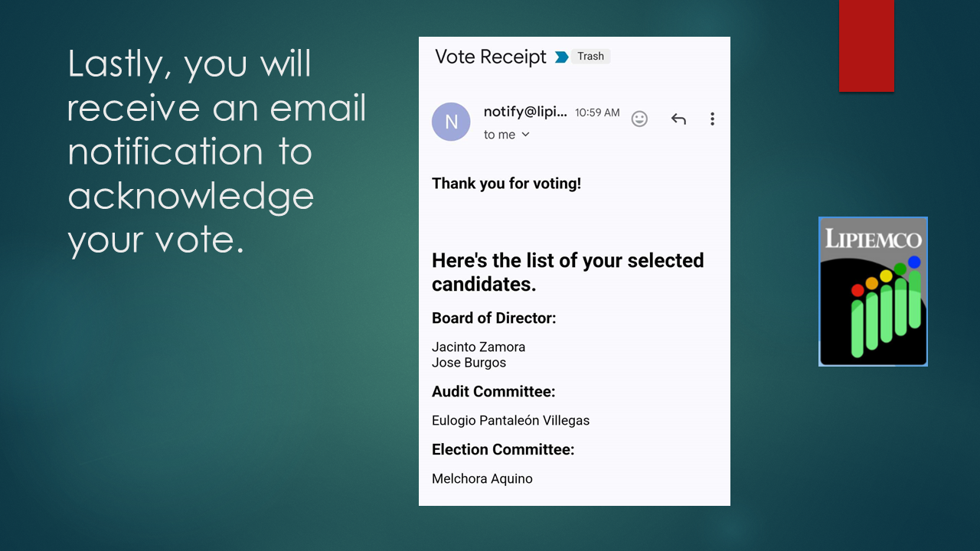Click the name Jose Burgos
Image resolution: width=980 pixels, height=551 pixels.
469,363
